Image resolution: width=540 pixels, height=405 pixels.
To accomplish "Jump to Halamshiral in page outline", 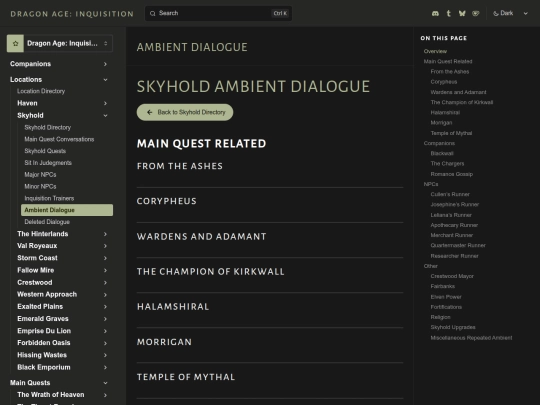I will coord(445,113).
